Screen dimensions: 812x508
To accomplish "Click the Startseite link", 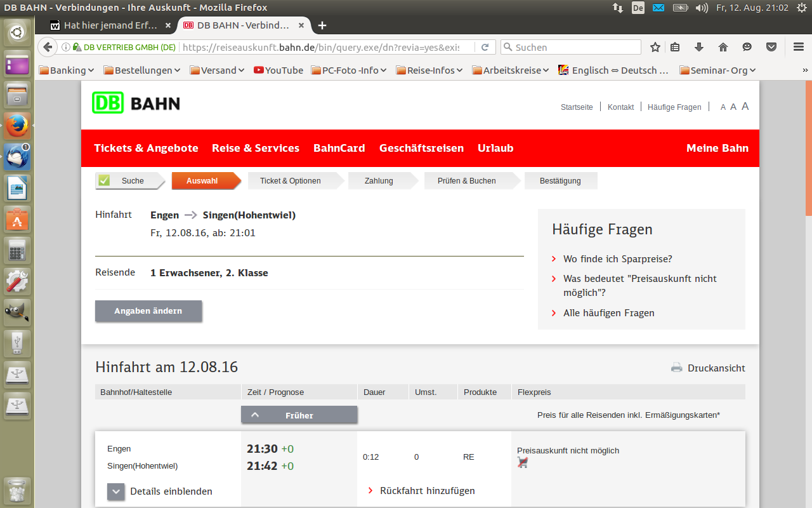I will click(x=577, y=107).
